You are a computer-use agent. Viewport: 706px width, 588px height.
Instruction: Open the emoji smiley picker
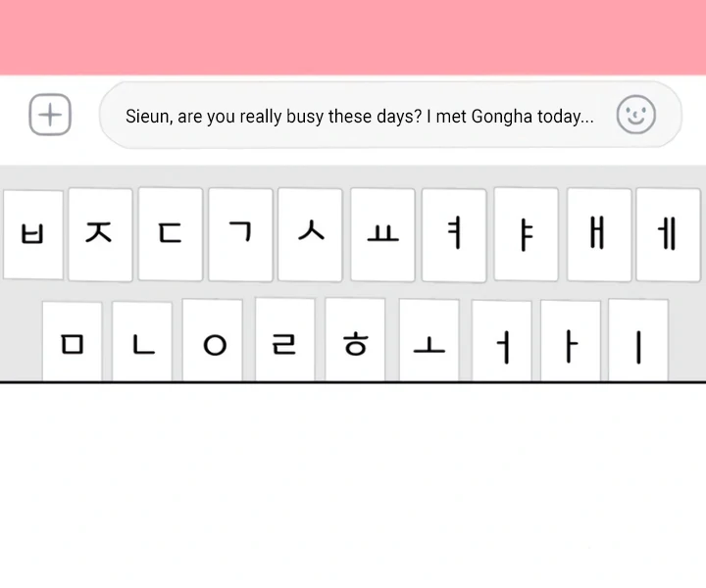635,116
